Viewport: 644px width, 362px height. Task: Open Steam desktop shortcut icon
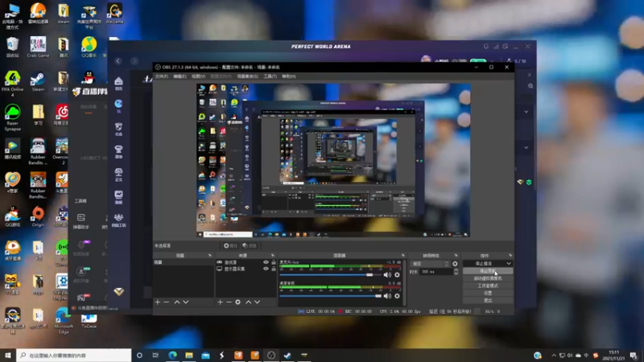(38, 81)
